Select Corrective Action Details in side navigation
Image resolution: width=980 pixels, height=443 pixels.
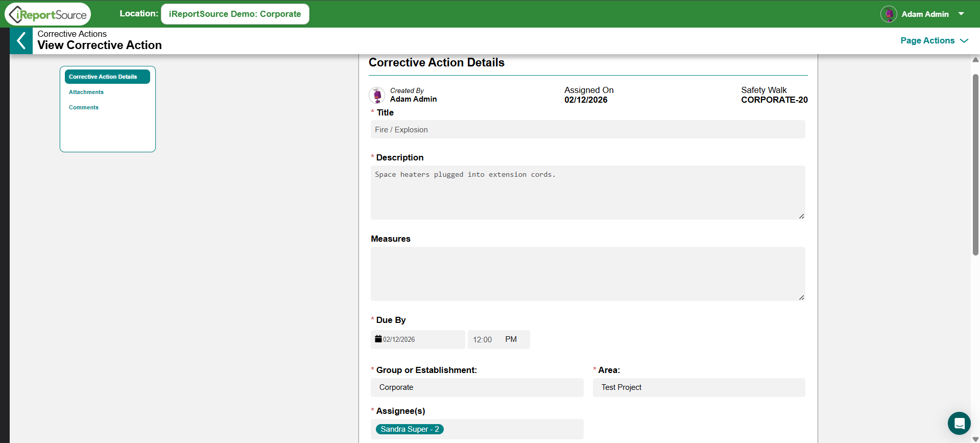point(107,77)
